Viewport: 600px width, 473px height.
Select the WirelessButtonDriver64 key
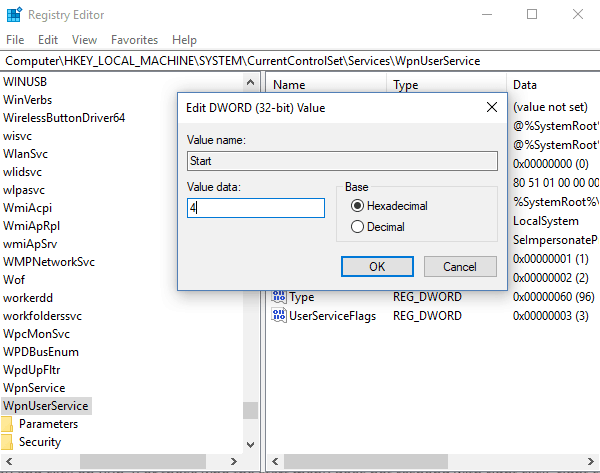tap(64, 118)
